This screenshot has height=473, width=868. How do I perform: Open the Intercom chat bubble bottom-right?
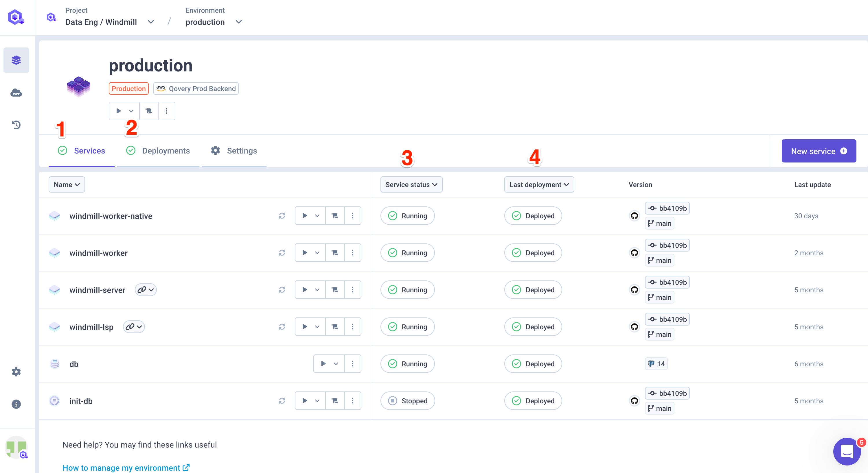click(847, 451)
